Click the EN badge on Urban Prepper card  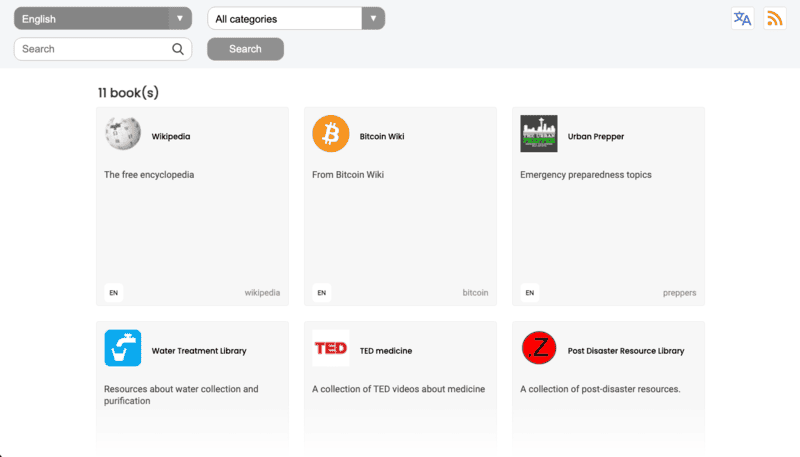click(530, 293)
